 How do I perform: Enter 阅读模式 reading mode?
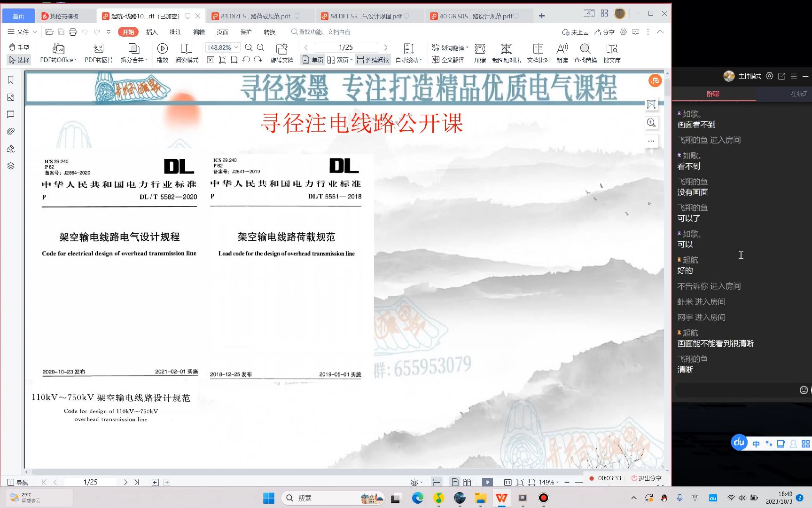187,53
